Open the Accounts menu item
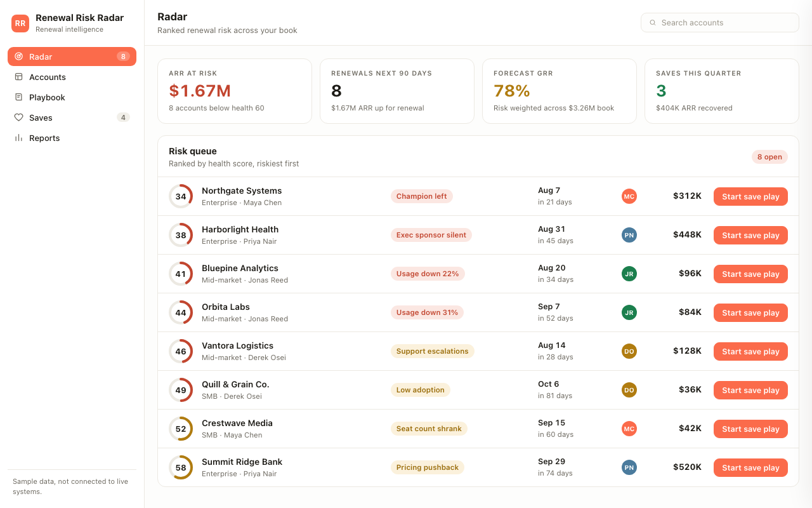Viewport: 812px width, 508px height. (x=72, y=77)
